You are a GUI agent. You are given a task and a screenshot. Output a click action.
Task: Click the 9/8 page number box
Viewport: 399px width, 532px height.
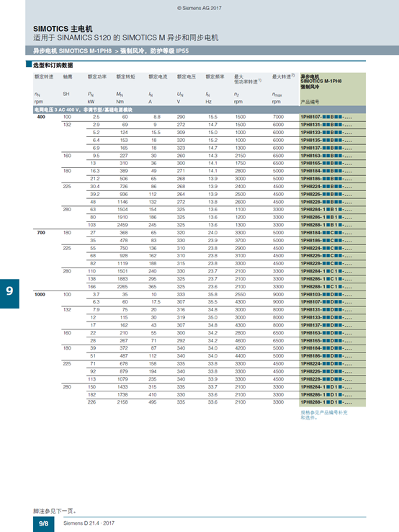tap(43, 524)
